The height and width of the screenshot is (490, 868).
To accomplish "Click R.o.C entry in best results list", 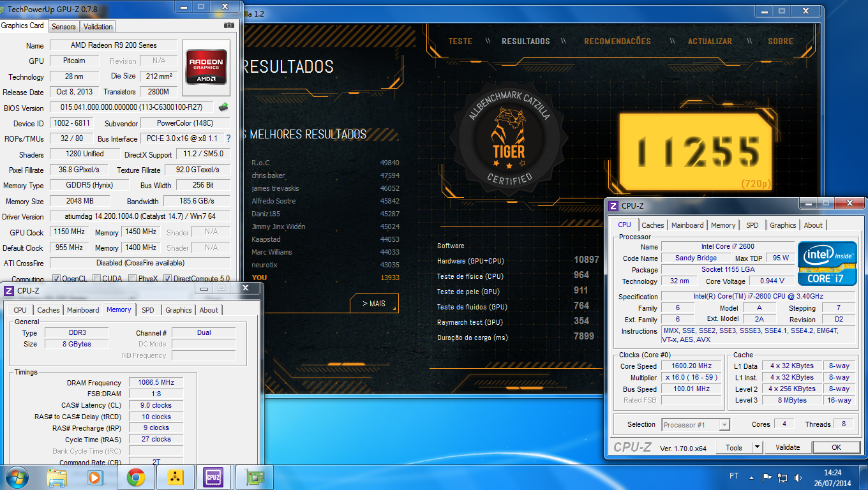I will (325, 163).
